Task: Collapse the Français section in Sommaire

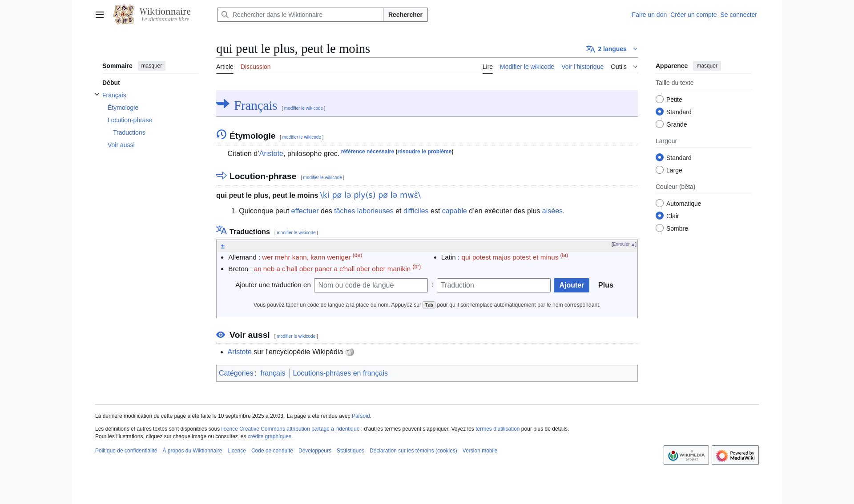Action: tap(97, 95)
